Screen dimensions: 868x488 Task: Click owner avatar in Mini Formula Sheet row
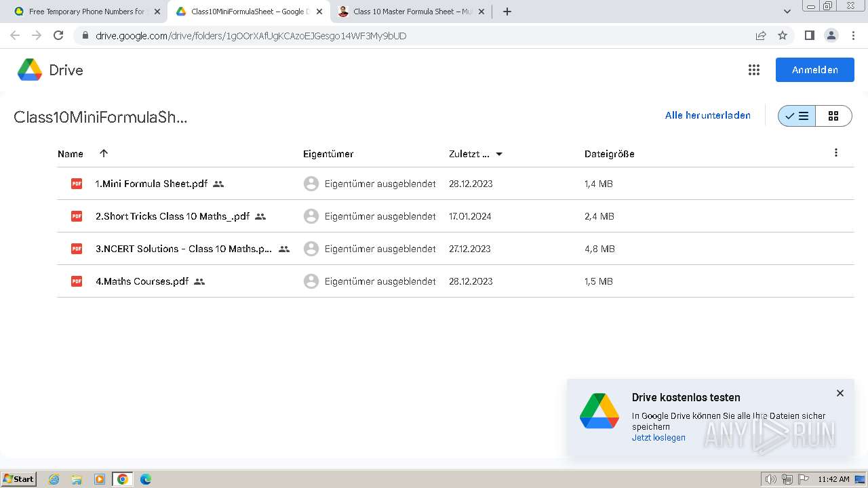(311, 184)
